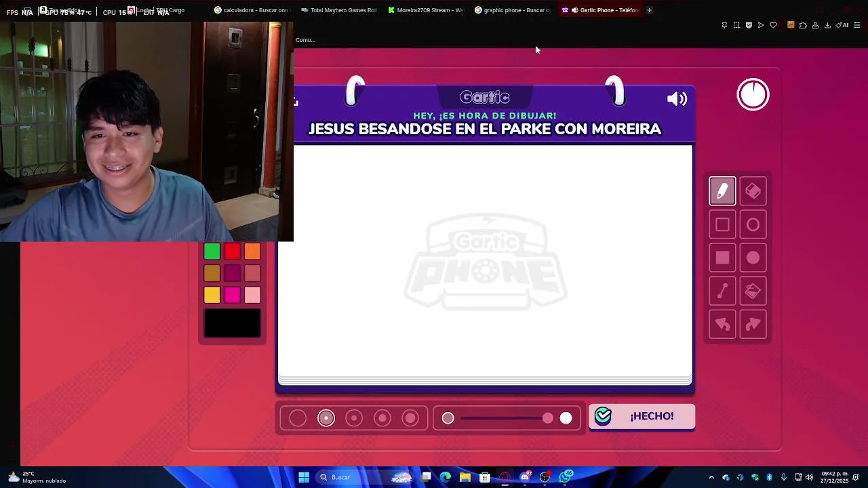Undo the last stroke
868x488 pixels.
pyautogui.click(x=722, y=324)
